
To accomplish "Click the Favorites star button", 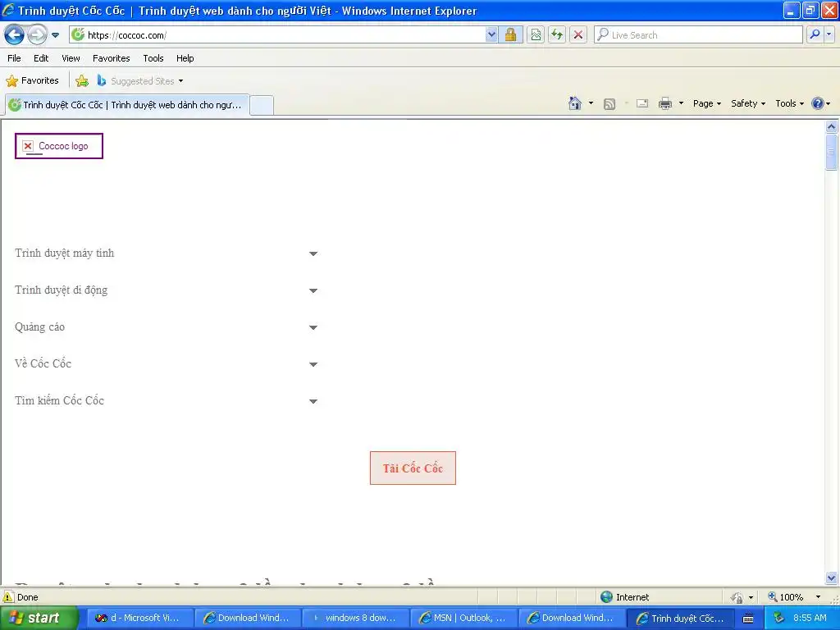I will point(32,81).
